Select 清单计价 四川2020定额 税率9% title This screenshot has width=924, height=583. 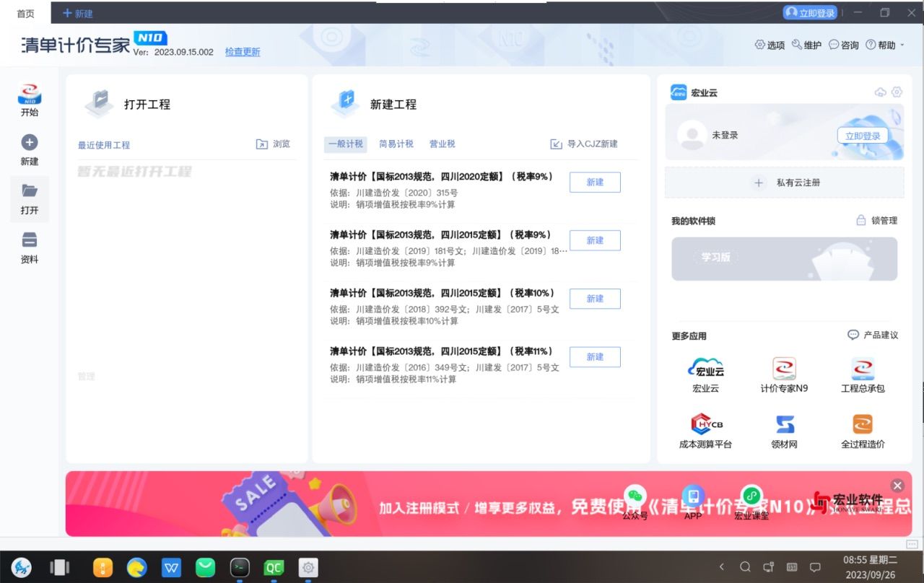coord(441,177)
